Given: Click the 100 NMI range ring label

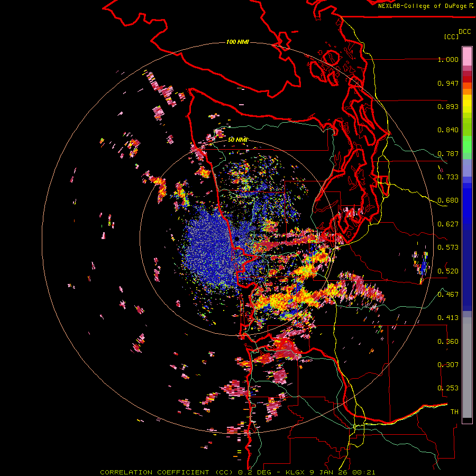Looking at the screenshot, I should pos(237,42).
